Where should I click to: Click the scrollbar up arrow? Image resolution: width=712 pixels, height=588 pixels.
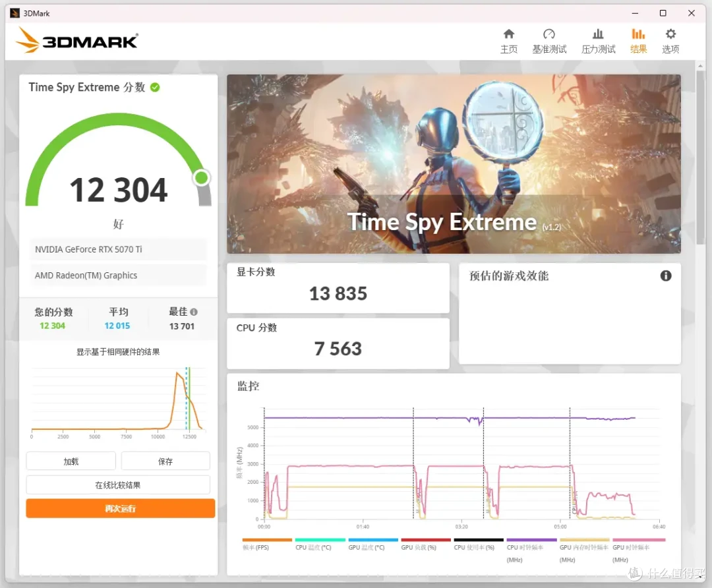701,66
